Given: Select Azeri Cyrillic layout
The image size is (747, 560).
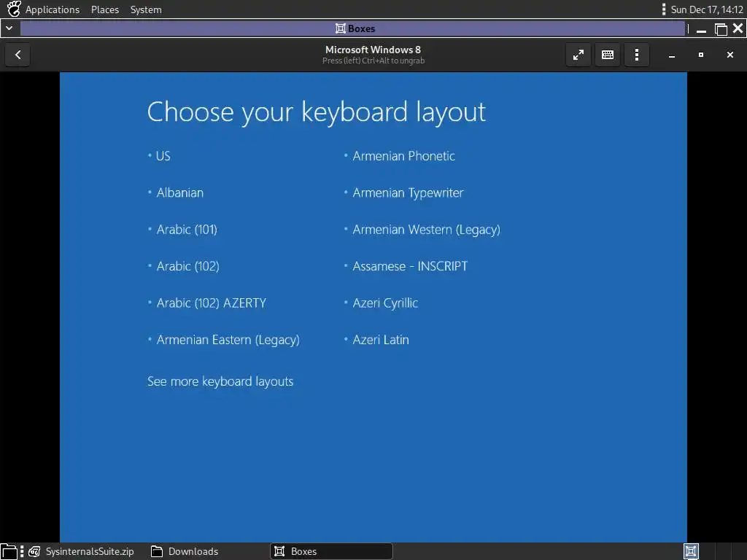Looking at the screenshot, I should 385,303.
